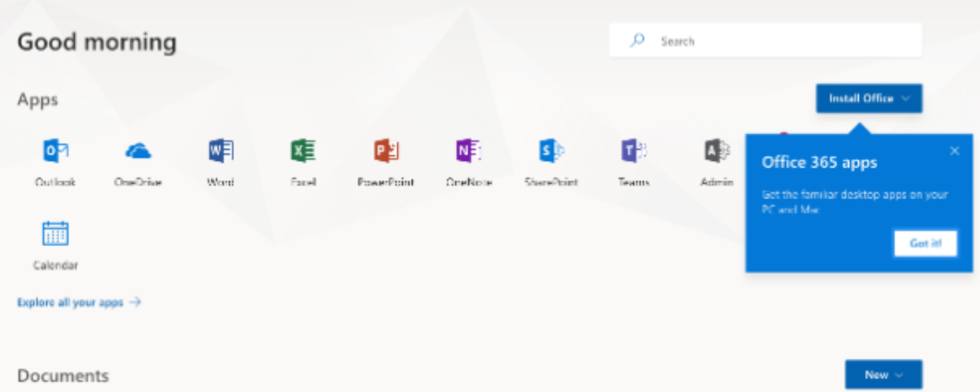Open the SharePoint app
980x392 pixels.
click(x=551, y=162)
